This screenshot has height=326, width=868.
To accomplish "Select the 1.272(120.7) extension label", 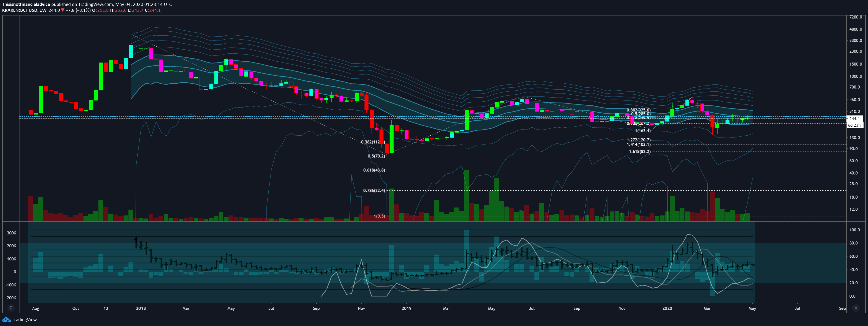I will pyautogui.click(x=639, y=140).
